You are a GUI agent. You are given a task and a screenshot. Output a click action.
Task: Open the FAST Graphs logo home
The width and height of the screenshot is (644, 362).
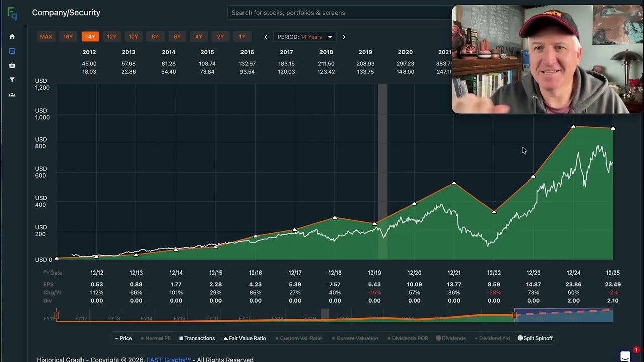coord(12,13)
